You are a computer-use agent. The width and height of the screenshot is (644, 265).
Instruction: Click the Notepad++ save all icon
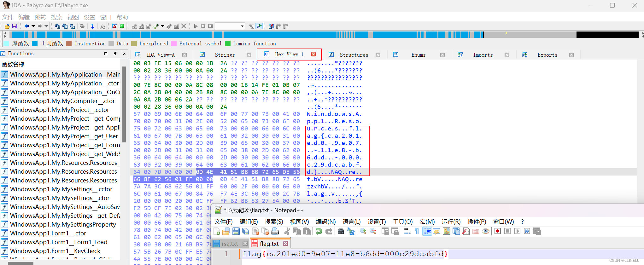coord(245,231)
